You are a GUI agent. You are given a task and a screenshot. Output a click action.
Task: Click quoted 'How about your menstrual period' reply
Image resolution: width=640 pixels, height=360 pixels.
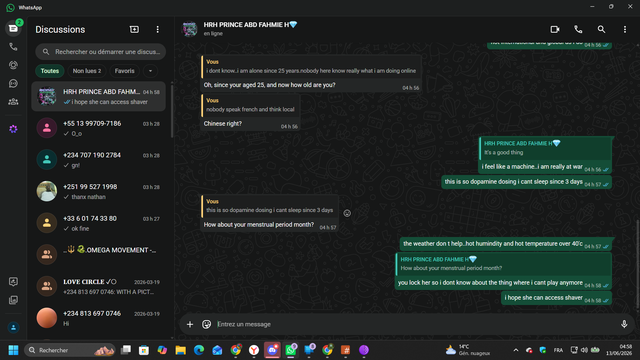coord(503,264)
